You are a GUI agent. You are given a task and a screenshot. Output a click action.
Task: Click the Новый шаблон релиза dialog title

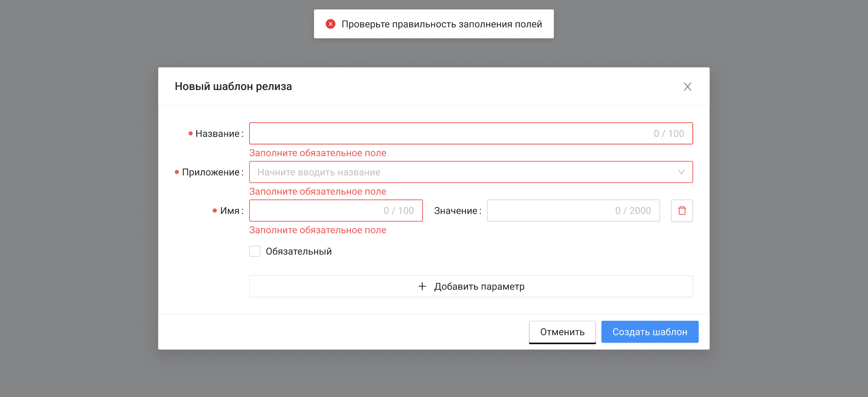(x=233, y=86)
